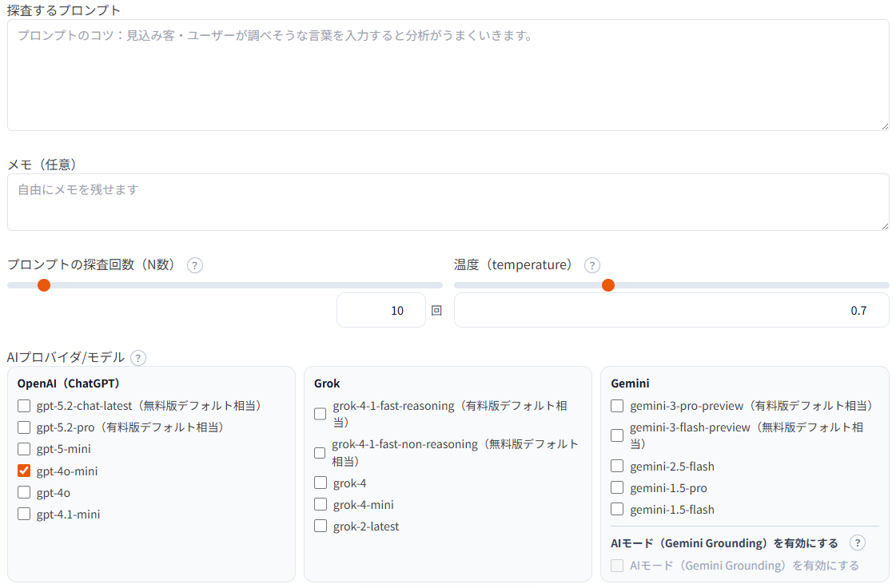Click the 10 回 number input field
The image size is (896, 588).
coord(381,310)
